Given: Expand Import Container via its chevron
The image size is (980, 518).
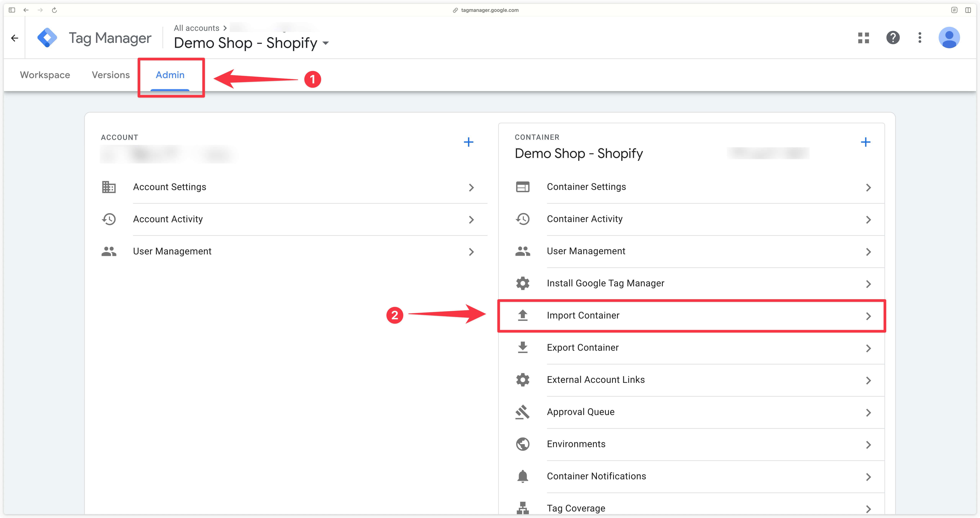Looking at the screenshot, I should (x=868, y=316).
